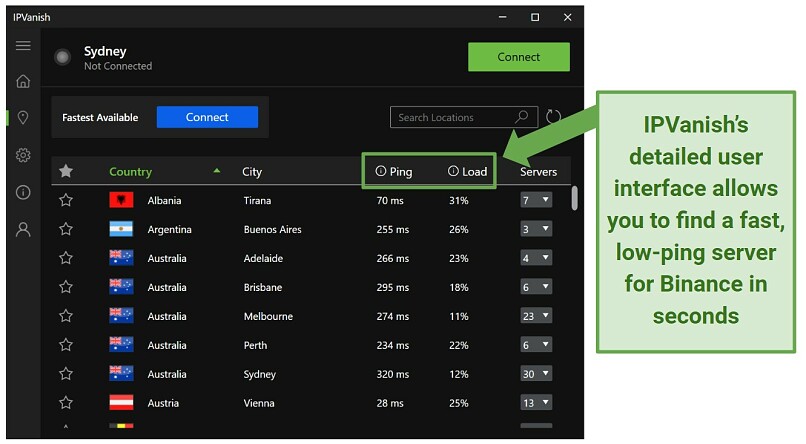Click the Australia flag in the Adelaide row

coord(121,257)
